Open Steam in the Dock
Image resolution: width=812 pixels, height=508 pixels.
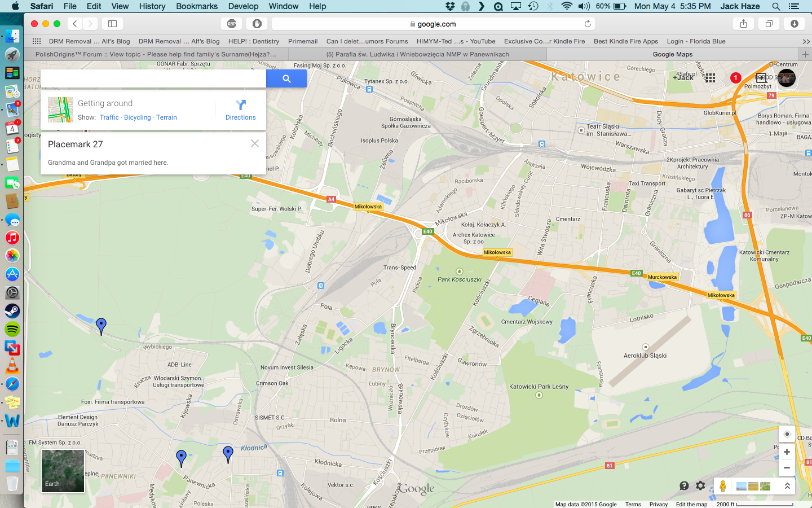12,310
